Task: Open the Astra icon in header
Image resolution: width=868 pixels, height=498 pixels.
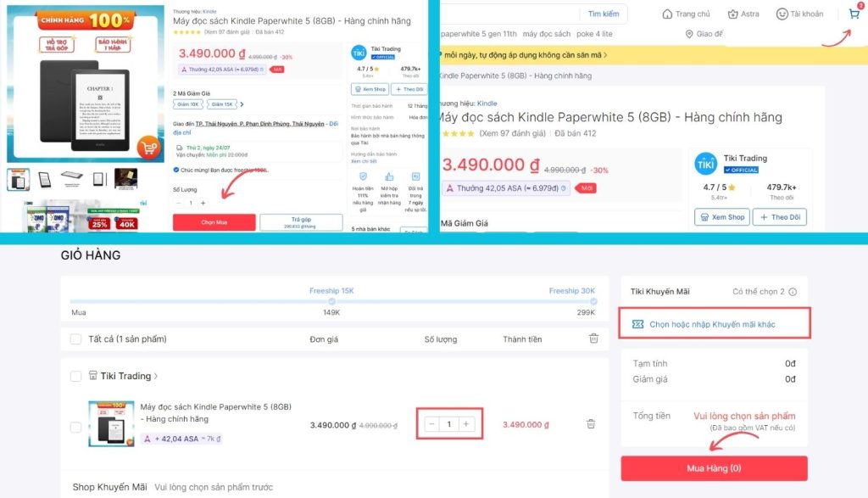Action: (732, 14)
